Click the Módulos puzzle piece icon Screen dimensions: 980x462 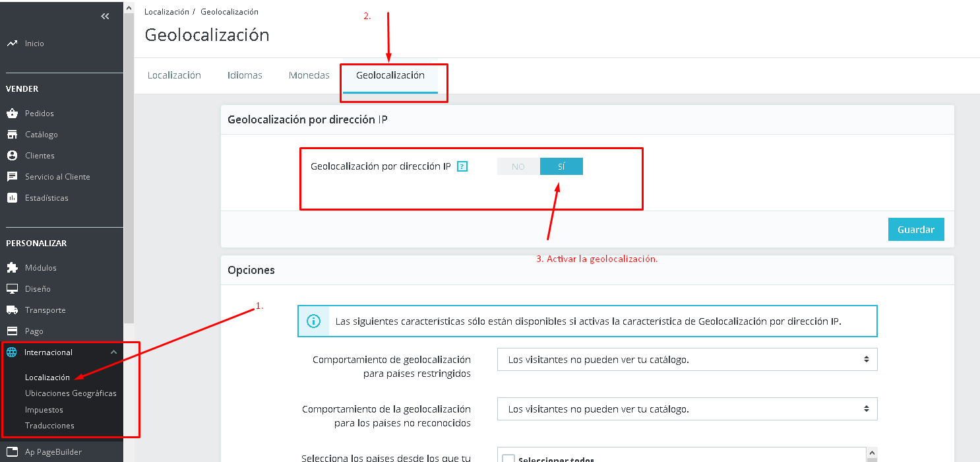tap(11, 268)
